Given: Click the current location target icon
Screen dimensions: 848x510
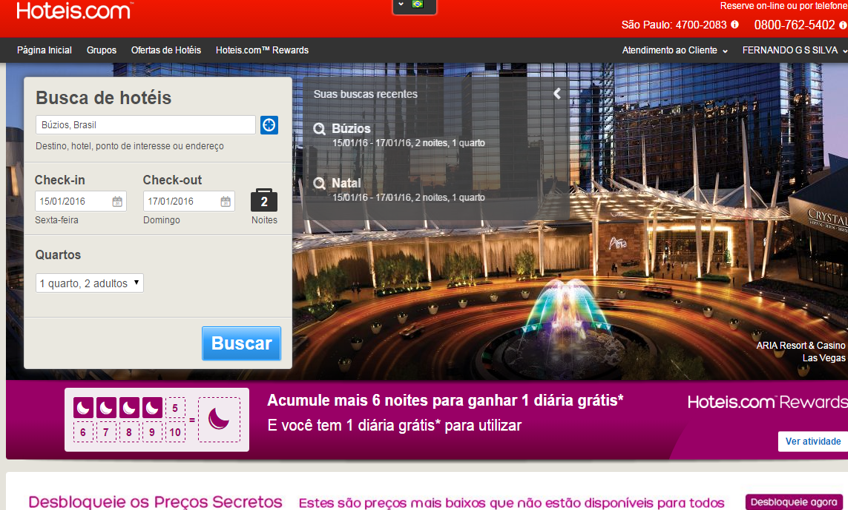Looking at the screenshot, I should point(269,125).
